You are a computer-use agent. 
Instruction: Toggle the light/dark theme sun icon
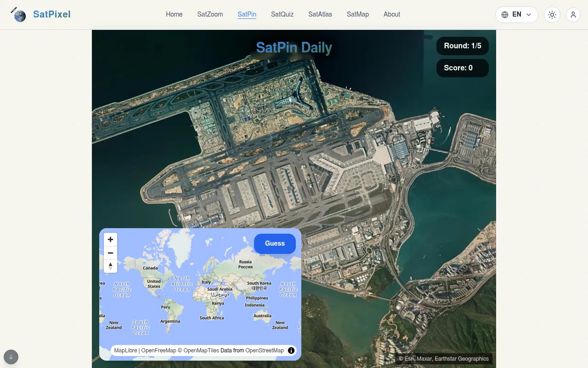pos(552,15)
